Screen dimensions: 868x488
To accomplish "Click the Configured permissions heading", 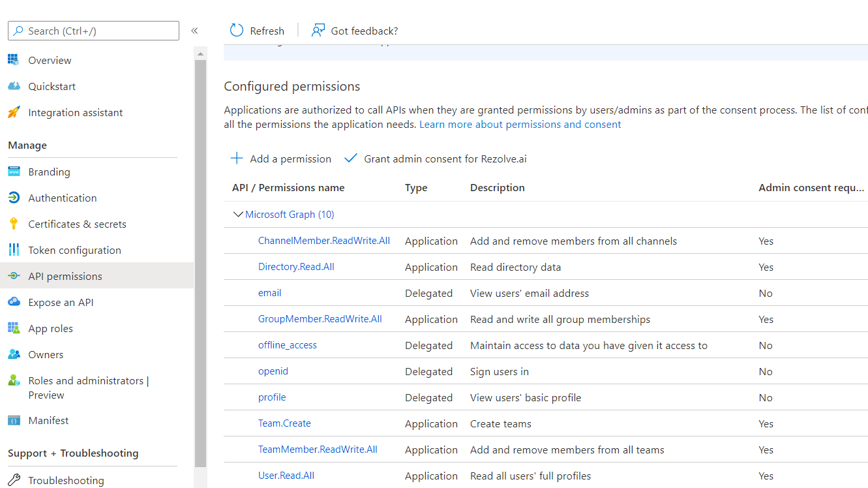I will [x=292, y=86].
